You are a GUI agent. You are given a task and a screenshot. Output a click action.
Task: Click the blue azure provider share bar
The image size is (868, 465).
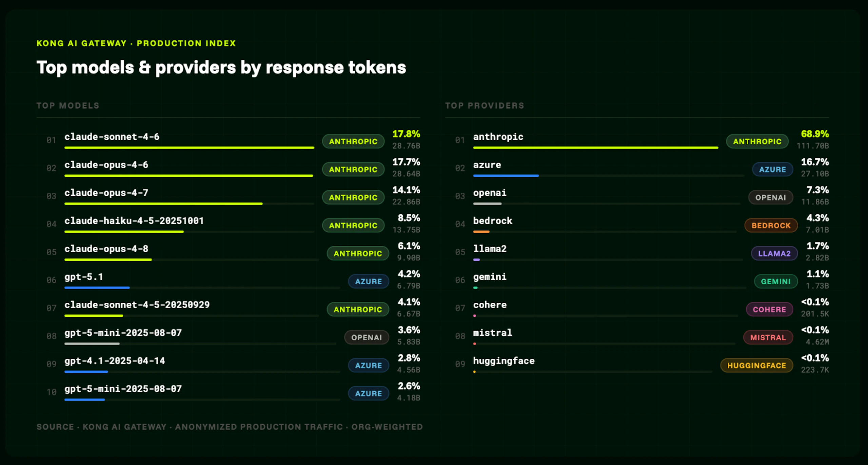coord(506,176)
